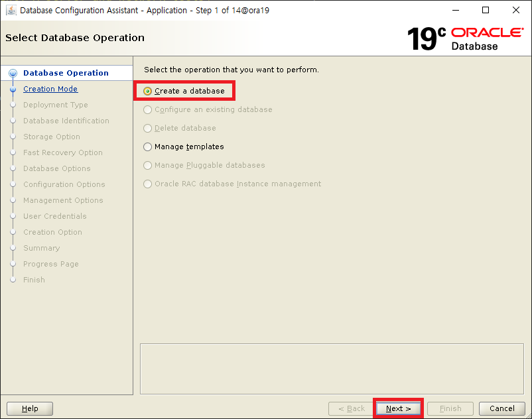This screenshot has height=419, width=532.
Task: Select Manage Pluggable databases radio button
Action: (147, 166)
